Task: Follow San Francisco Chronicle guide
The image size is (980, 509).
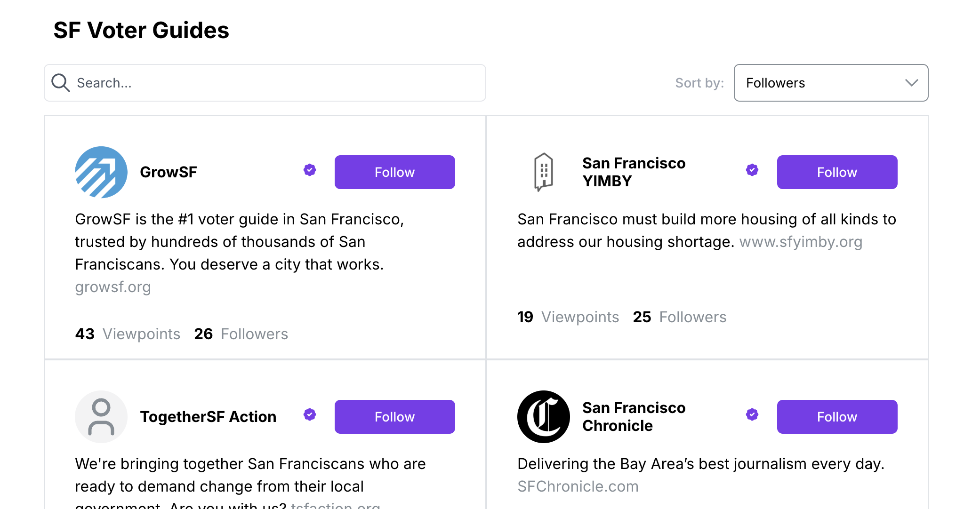Action: click(x=837, y=416)
